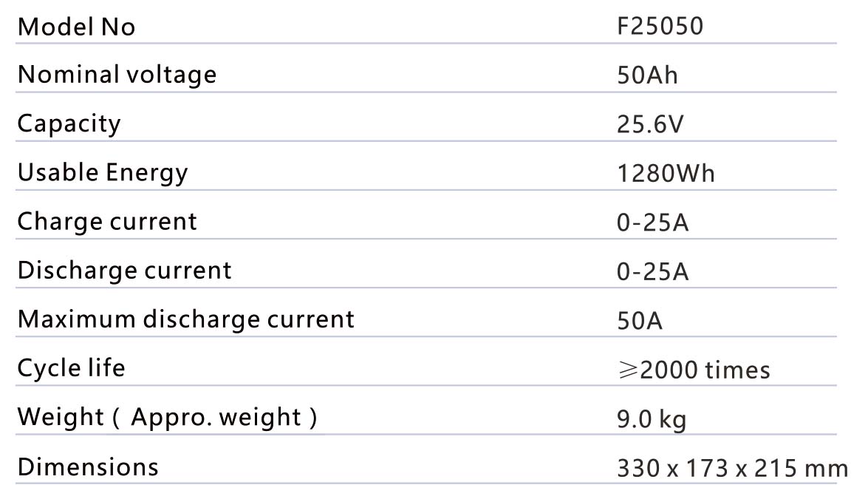The height and width of the screenshot is (499, 868).
Task: Click the Discharge current label
Action: (x=124, y=271)
